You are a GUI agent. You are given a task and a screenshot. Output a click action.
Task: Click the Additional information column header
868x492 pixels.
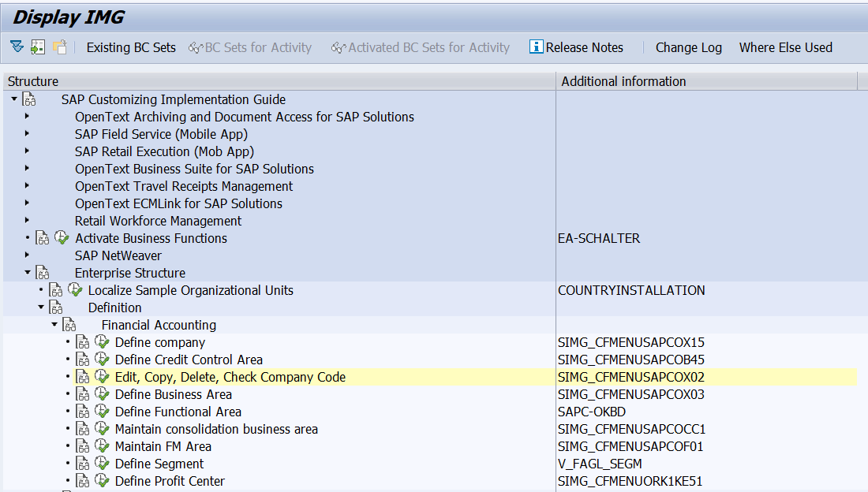[706, 81]
